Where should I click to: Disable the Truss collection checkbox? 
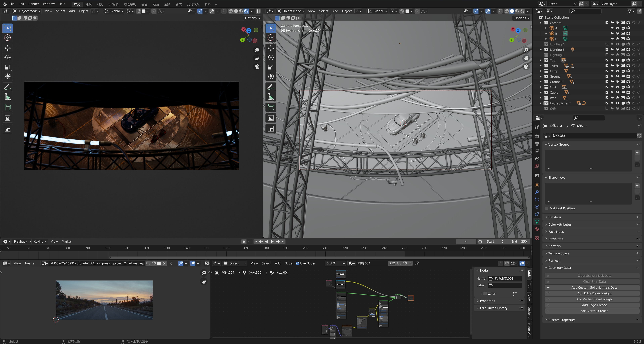click(607, 66)
